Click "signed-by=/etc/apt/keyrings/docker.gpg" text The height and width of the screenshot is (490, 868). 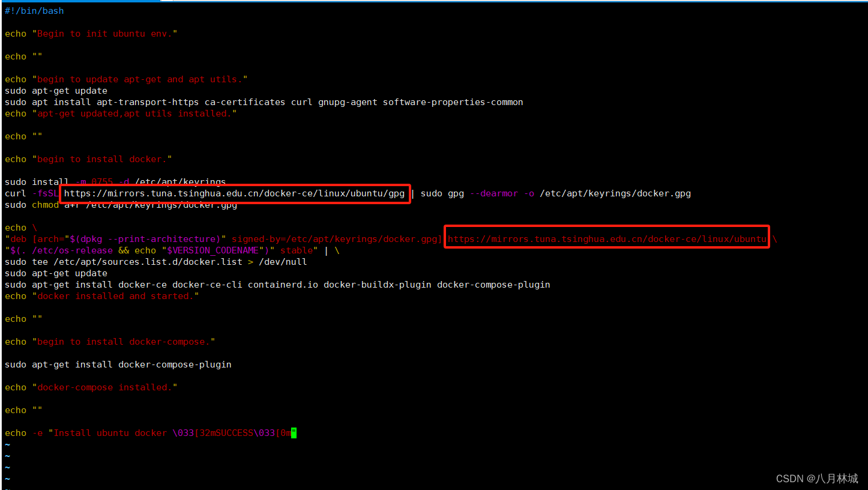[x=334, y=239]
